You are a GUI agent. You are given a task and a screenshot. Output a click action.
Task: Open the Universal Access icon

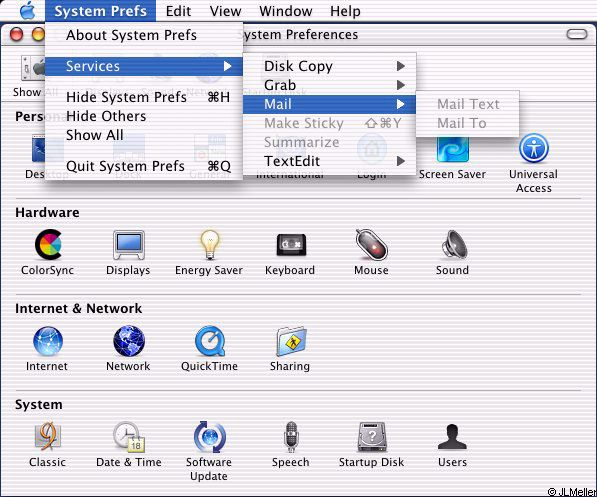click(x=534, y=148)
